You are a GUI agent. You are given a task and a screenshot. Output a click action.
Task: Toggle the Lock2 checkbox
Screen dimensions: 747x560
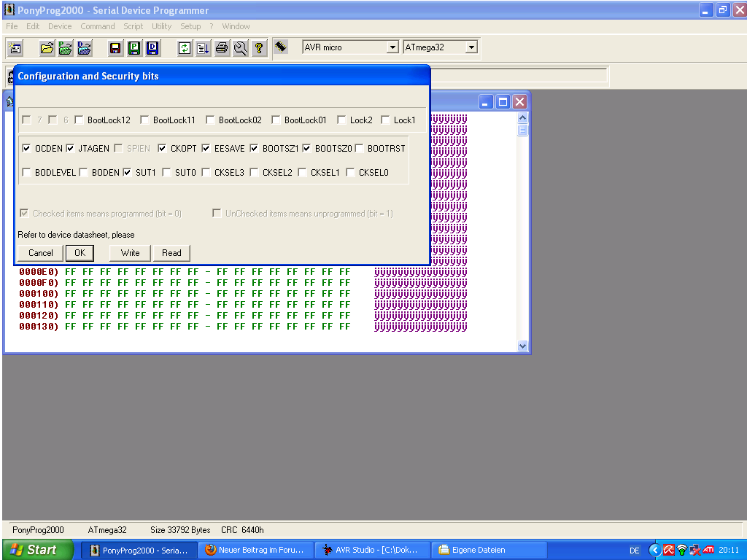tap(341, 120)
